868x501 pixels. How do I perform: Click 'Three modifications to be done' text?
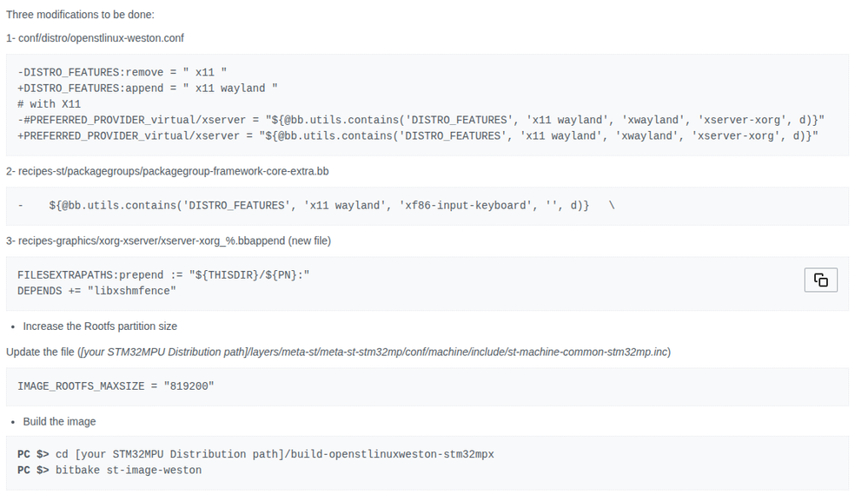[80, 15]
